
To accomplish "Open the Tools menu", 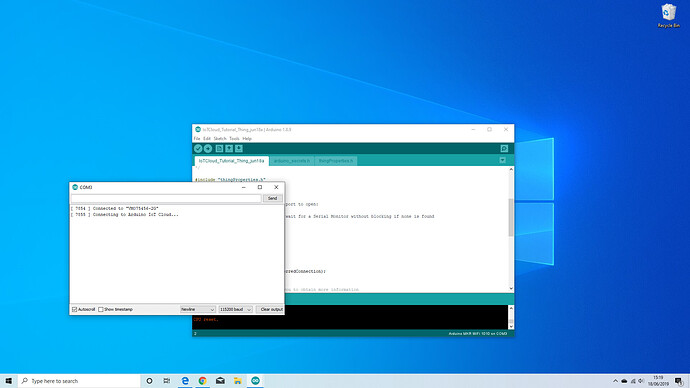I will pyautogui.click(x=234, y=139).
